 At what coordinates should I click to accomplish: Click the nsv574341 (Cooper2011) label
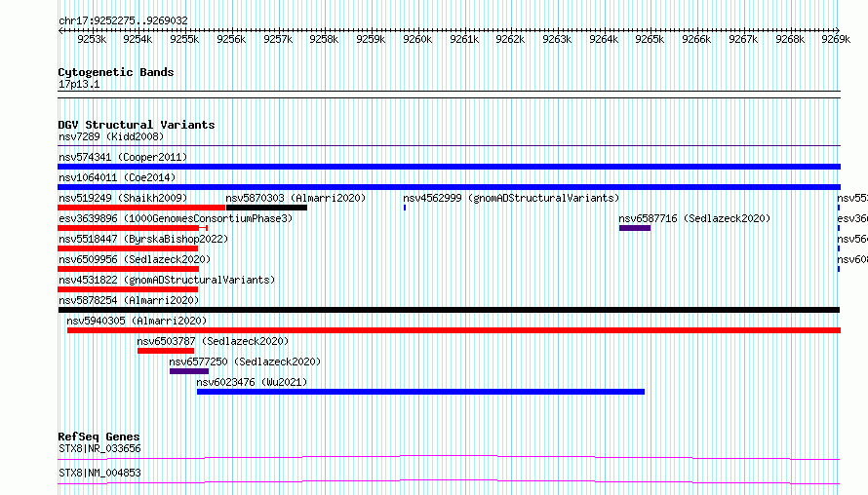[x=123, y=157]
